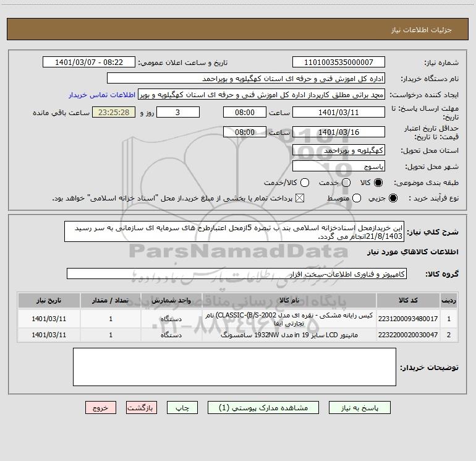Viewport: 476px width, 461px height.
Task: Click the response deadline date 1401/03/11 field
Action: pyautogui.click(x=339, y=112)
